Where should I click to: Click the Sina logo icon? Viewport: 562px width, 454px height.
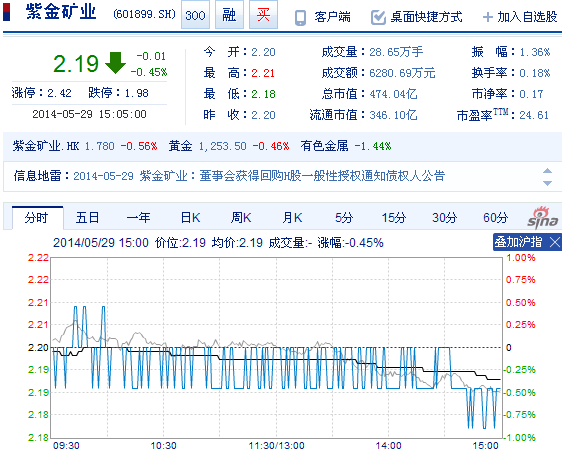click(x=543, y=218)
